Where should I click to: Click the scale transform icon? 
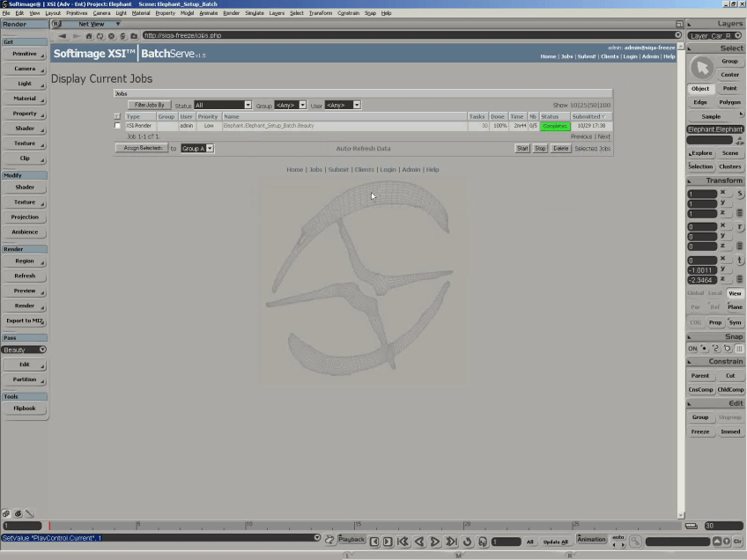pos(740,193)
